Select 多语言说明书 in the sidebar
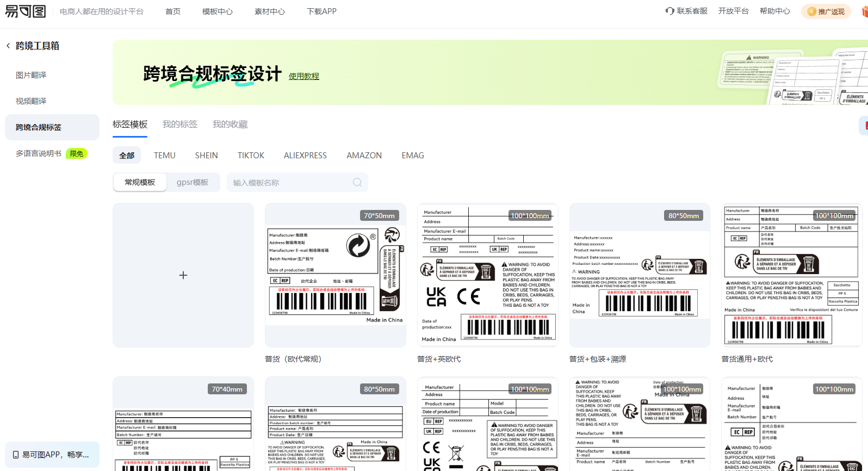This screenshot has width=868, height=471. tap(39, 153)
